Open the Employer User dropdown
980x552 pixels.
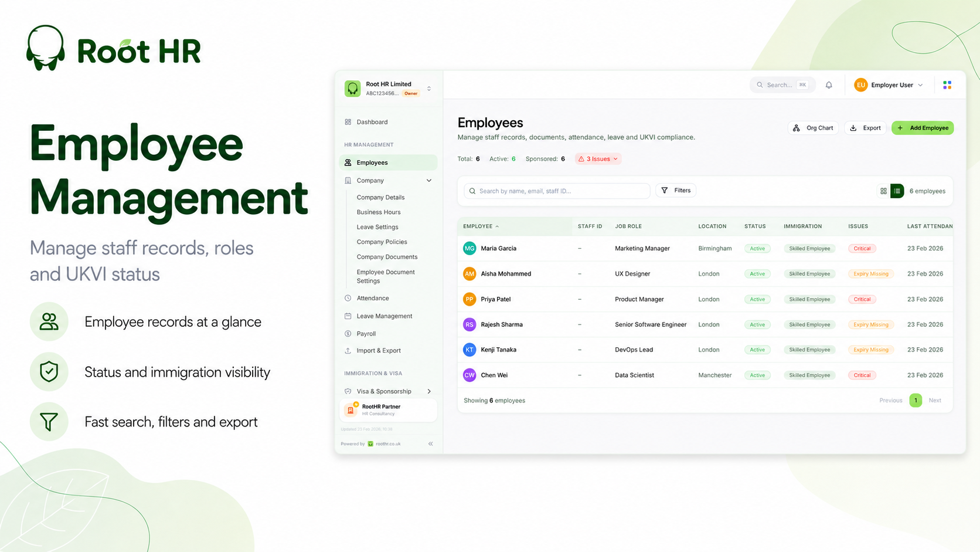[x=890, y=85]
